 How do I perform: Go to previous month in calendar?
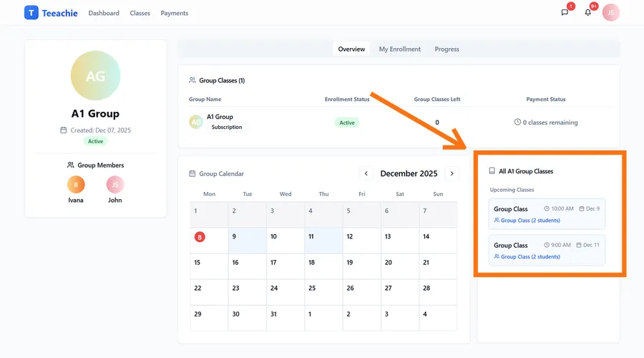pyautogui.click(x=366, y=173)
